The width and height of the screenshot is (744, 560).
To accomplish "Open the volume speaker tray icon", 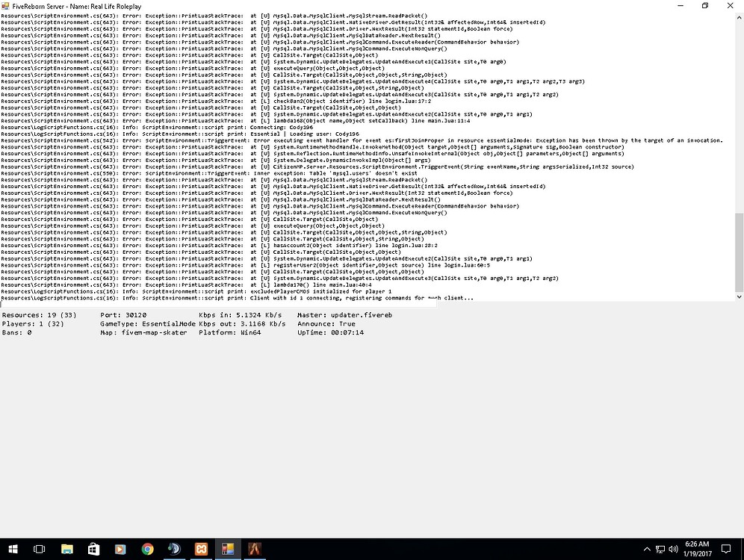I will [x=673, y=549].
